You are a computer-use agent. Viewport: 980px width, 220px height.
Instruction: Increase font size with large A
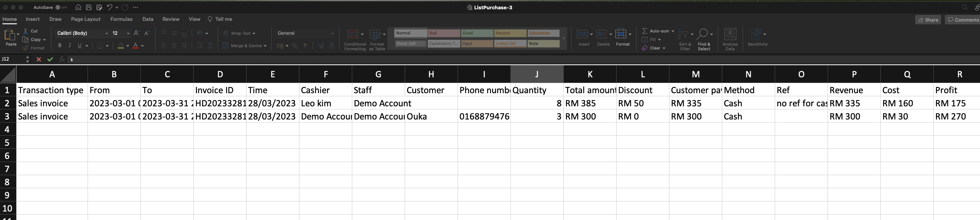(x=136, y=33)
